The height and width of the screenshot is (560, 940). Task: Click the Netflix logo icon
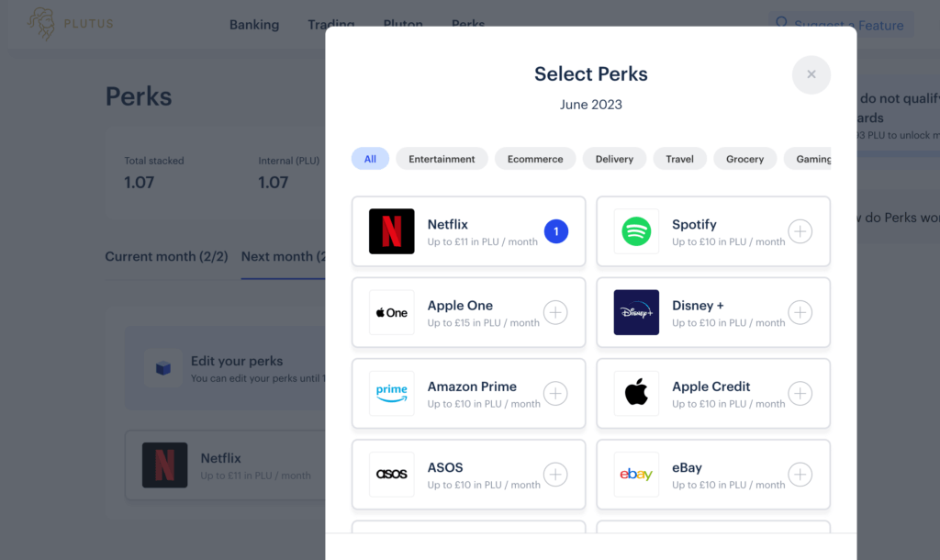click(x=390, y=230)
